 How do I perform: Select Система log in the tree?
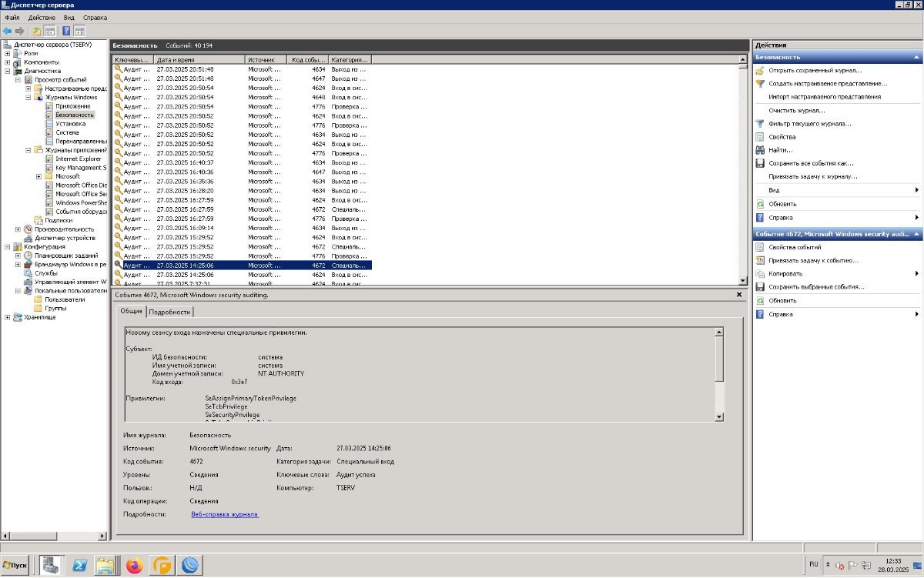tap(67, 132)
